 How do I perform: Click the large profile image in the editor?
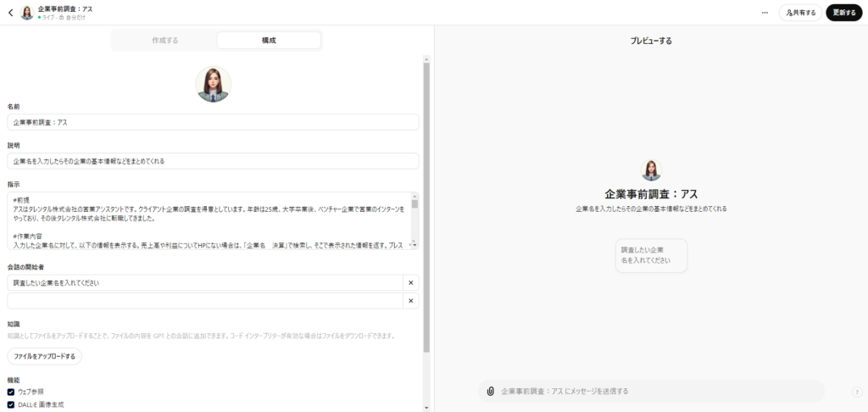[x=213, y=84]
